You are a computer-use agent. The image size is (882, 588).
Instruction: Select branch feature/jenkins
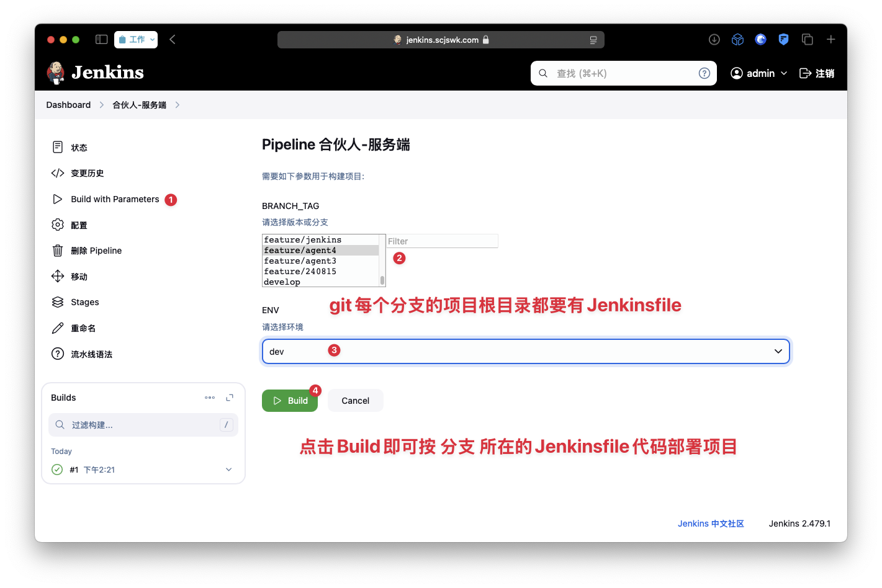click(320, 239)
